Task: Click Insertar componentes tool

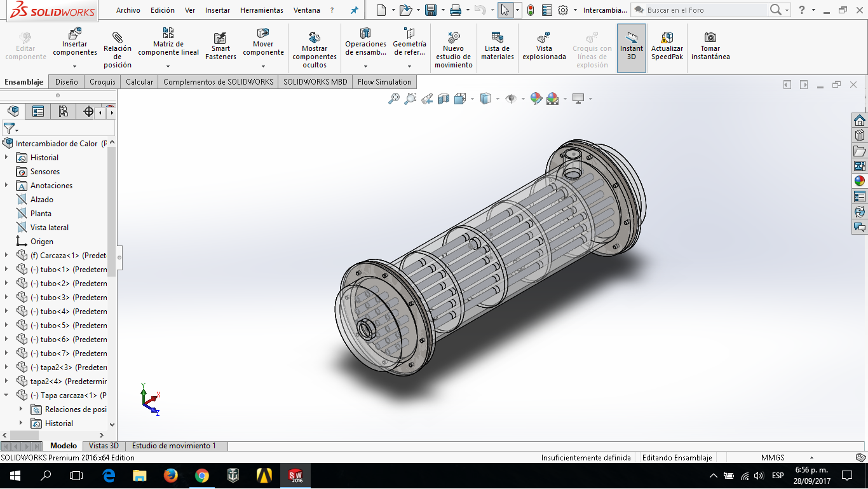Action: [x=75, y=43]
